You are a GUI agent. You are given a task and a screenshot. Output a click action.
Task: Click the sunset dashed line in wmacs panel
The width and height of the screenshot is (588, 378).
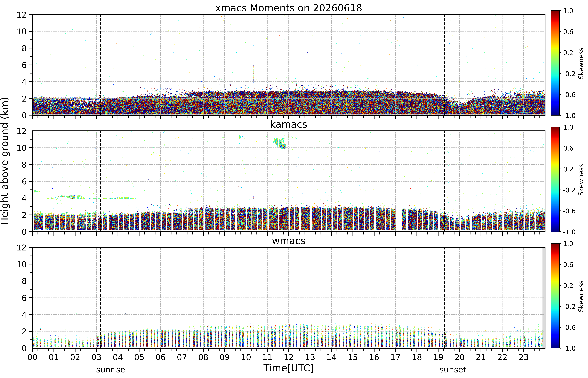click(444, 298)
